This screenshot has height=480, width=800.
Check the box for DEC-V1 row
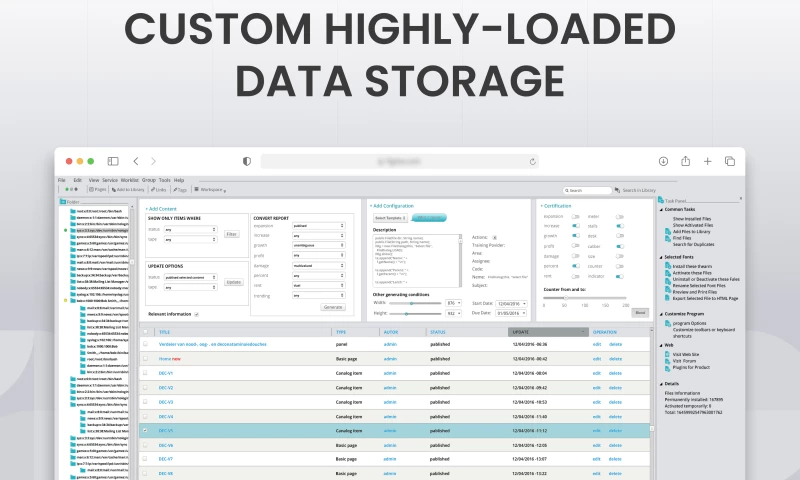point(145,373)
